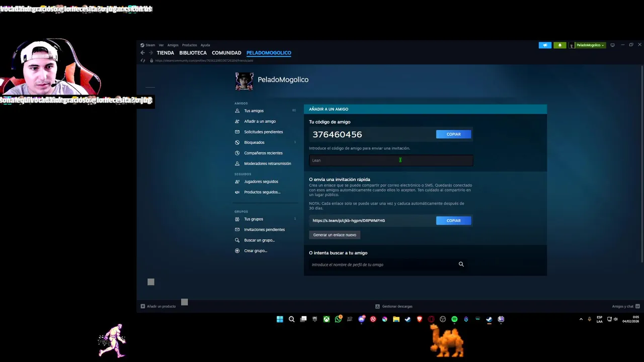Open the PeladoMogolico account dropdown

coord(587,45)
